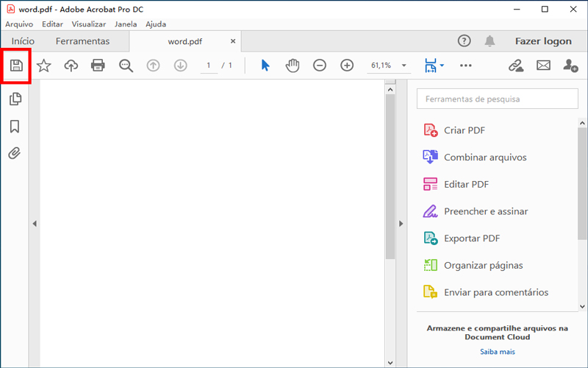
Task: Open the Editar menu
Action: [x=52, y=24]
